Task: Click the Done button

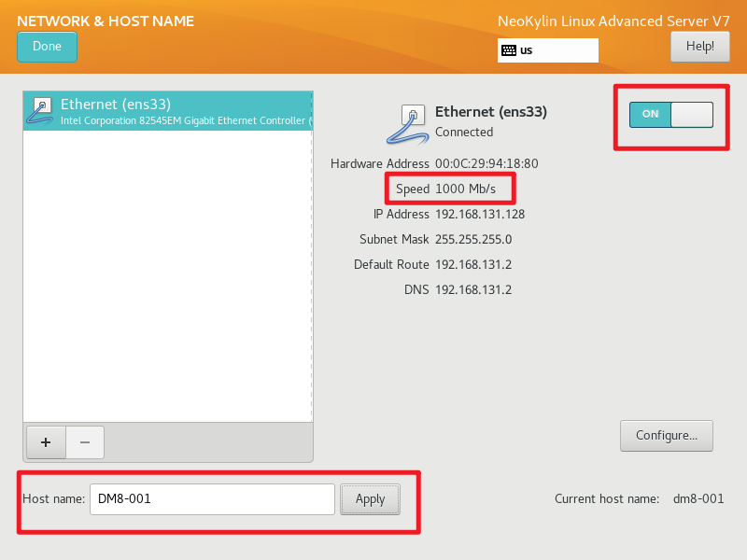Action: [x=47, y=47]
